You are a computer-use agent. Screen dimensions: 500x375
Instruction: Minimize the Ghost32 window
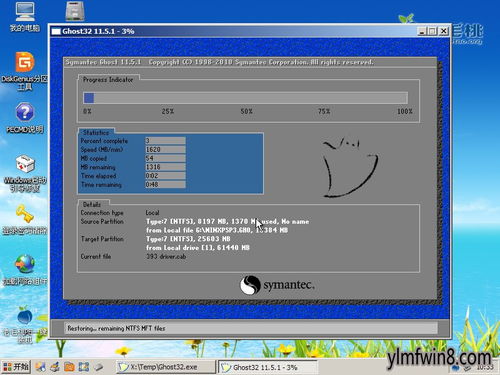(422, 31)
